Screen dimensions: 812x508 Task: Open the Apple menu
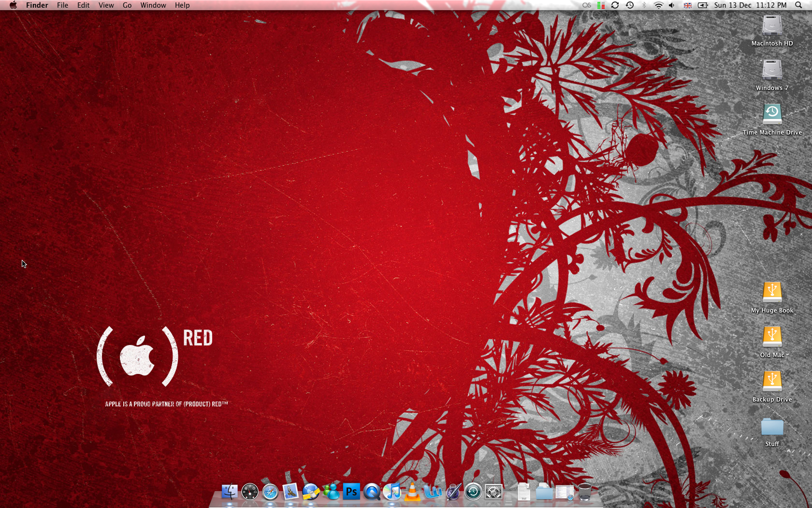point(13,5)
